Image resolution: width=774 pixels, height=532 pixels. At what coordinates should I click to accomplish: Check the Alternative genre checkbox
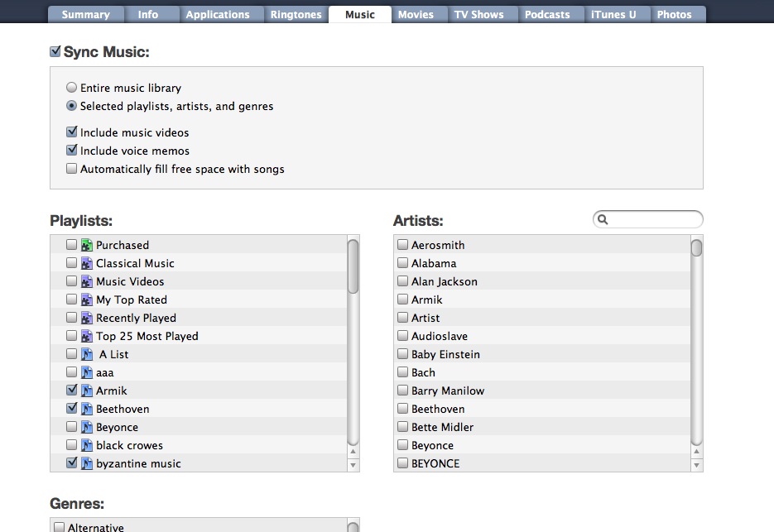(x=60, y=527)
